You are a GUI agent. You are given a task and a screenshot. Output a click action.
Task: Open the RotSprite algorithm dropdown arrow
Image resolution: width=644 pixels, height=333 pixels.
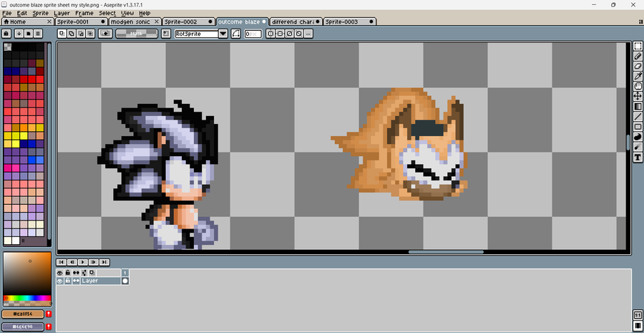click(x=223, y=34)
